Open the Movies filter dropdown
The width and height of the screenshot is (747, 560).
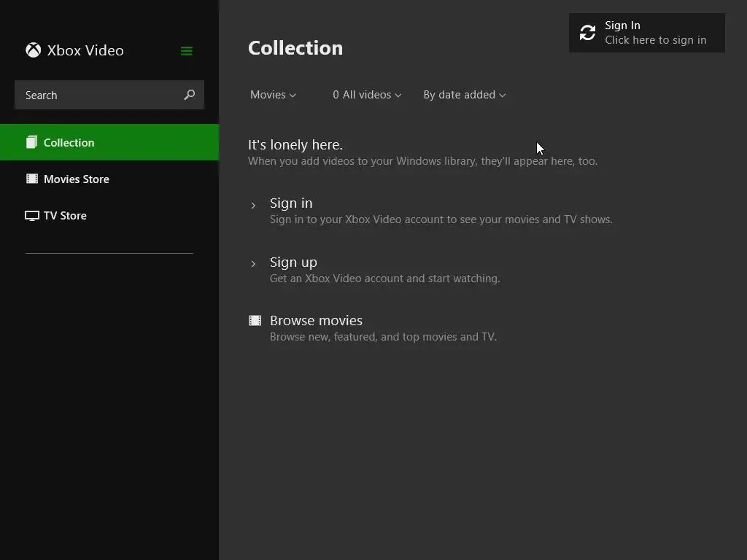(273, 95)
